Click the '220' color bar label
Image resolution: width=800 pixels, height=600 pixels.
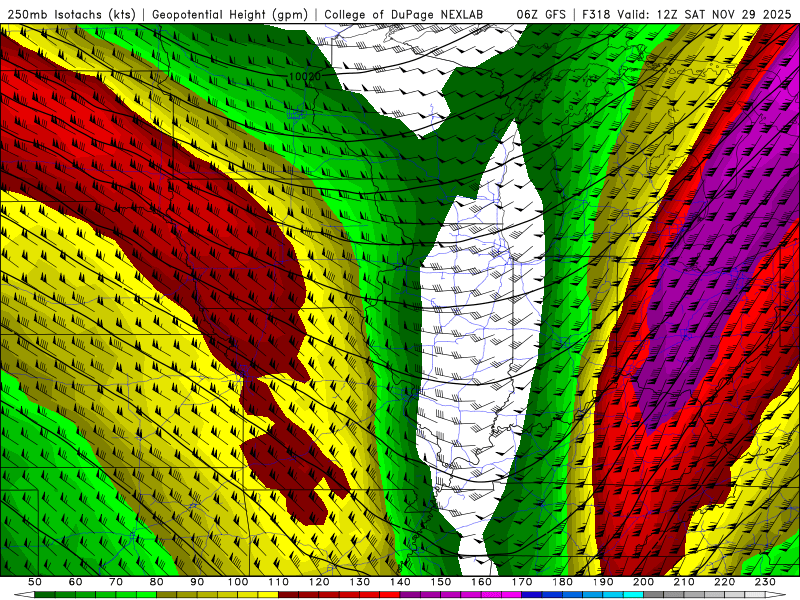click(x=724, y=582)
